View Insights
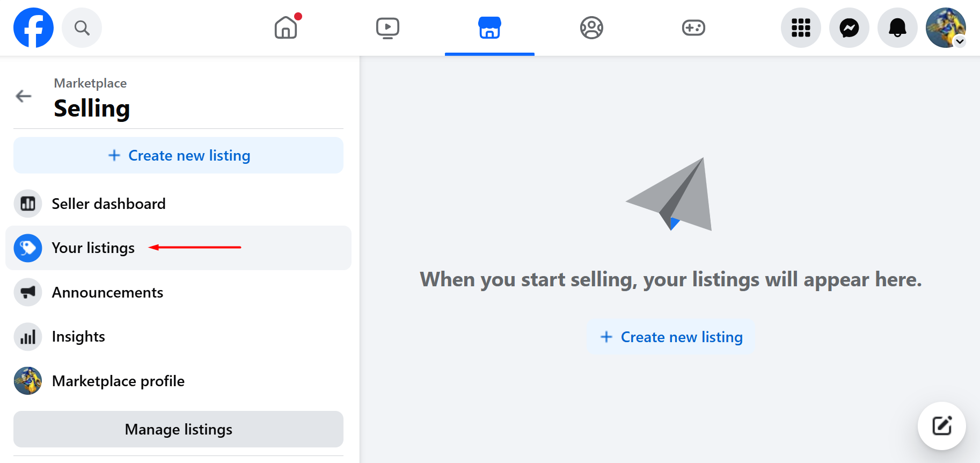The height and width of the screenshot is (463, 980). 78,337
